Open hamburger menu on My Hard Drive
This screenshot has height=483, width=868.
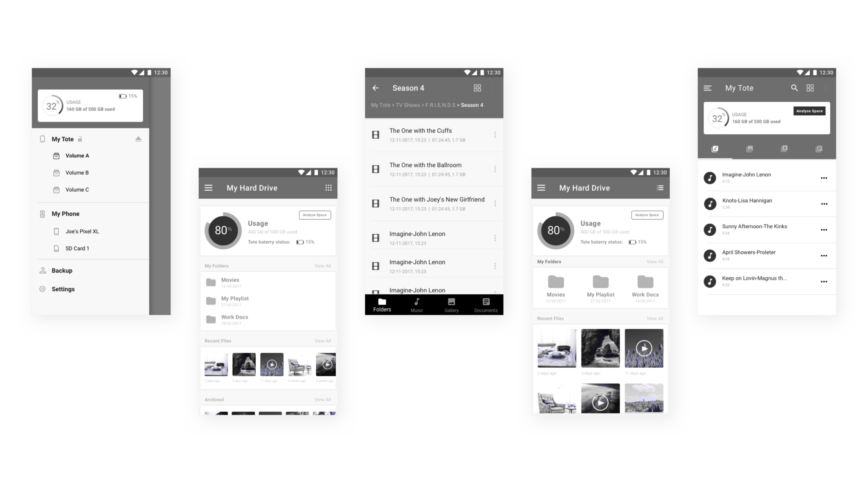click(209, 188)
